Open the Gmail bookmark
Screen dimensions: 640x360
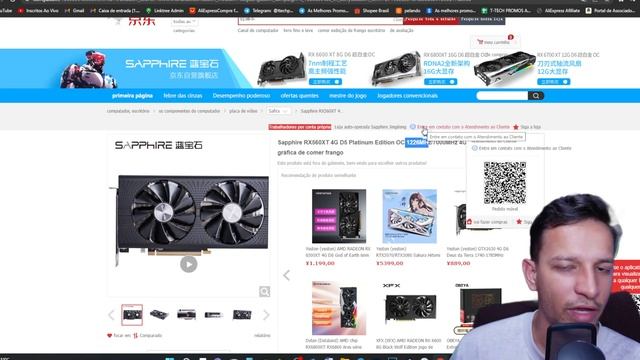[x=75, y=11]
